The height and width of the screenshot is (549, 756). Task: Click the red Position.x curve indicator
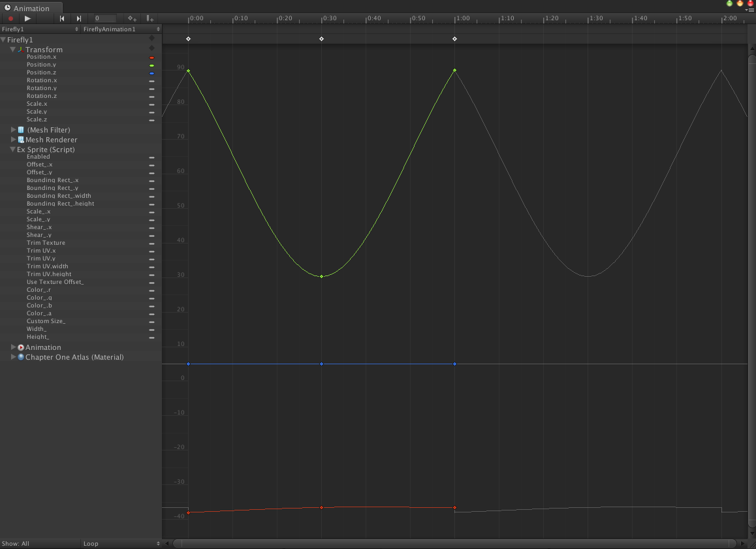(151, 58)
